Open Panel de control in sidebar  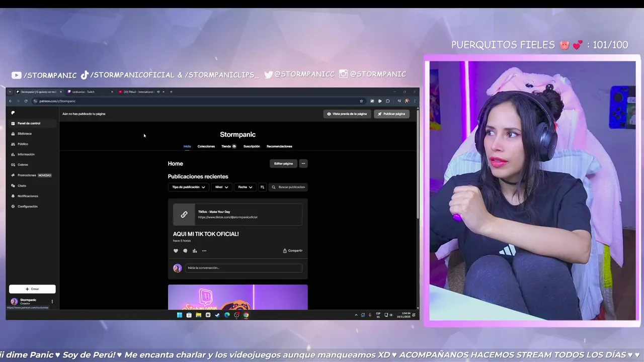pos(32,123)
